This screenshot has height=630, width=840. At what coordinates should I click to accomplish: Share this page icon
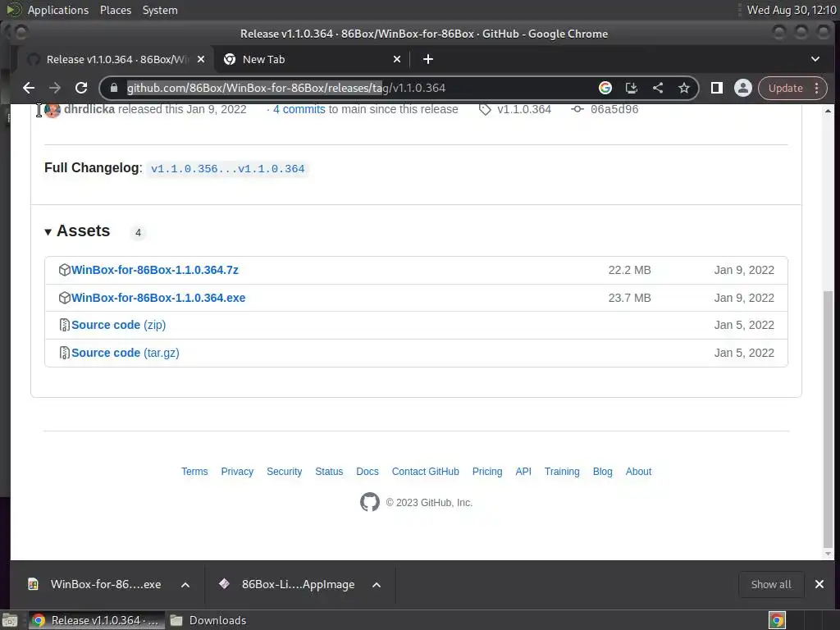pyautogui.click(x=658, y=88)
